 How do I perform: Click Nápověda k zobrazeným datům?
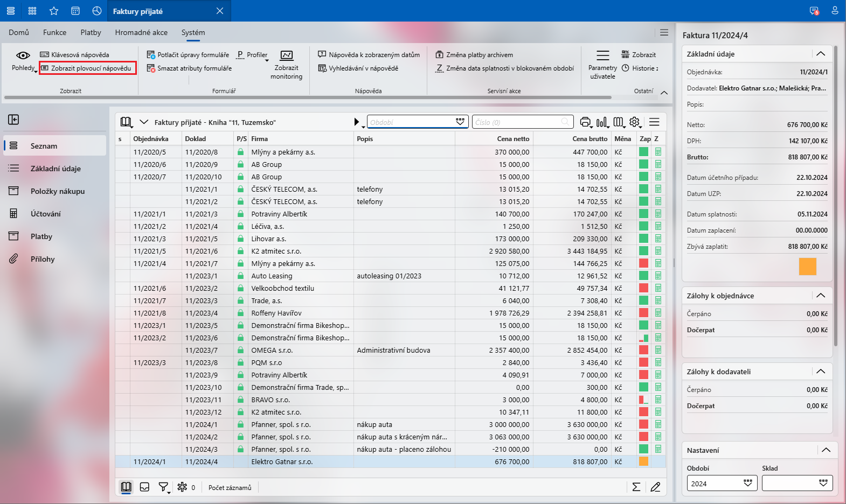tap(369, 55)
